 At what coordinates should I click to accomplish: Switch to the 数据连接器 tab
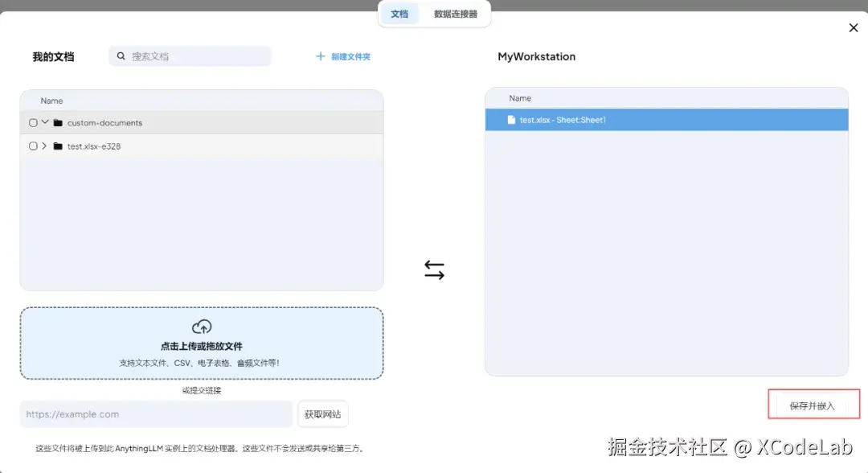pos(456,14)
